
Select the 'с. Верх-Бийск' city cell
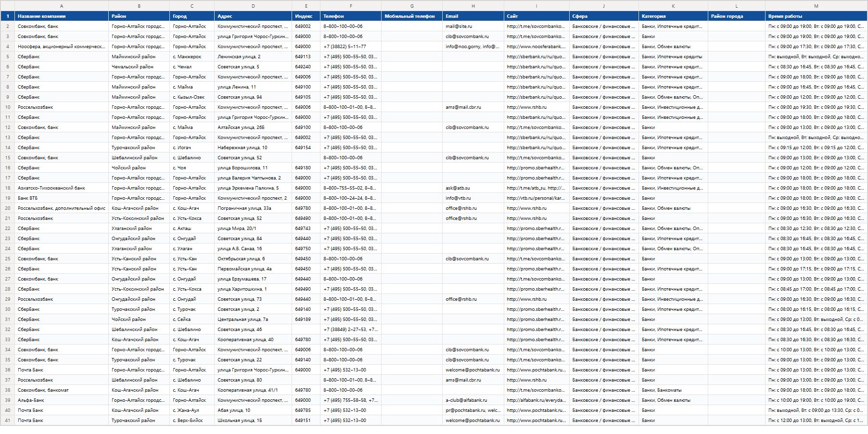point(192,421)
